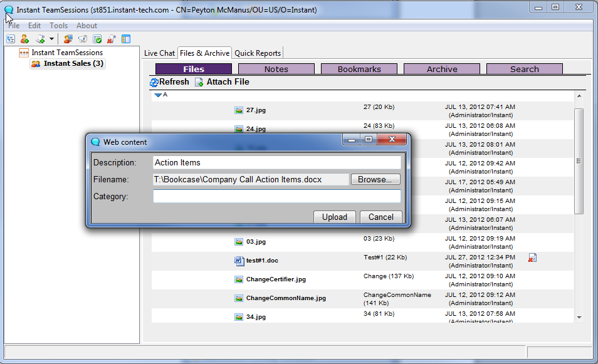Click the application icon in the title bar
The image size is (598, 364).
(9, 10)
